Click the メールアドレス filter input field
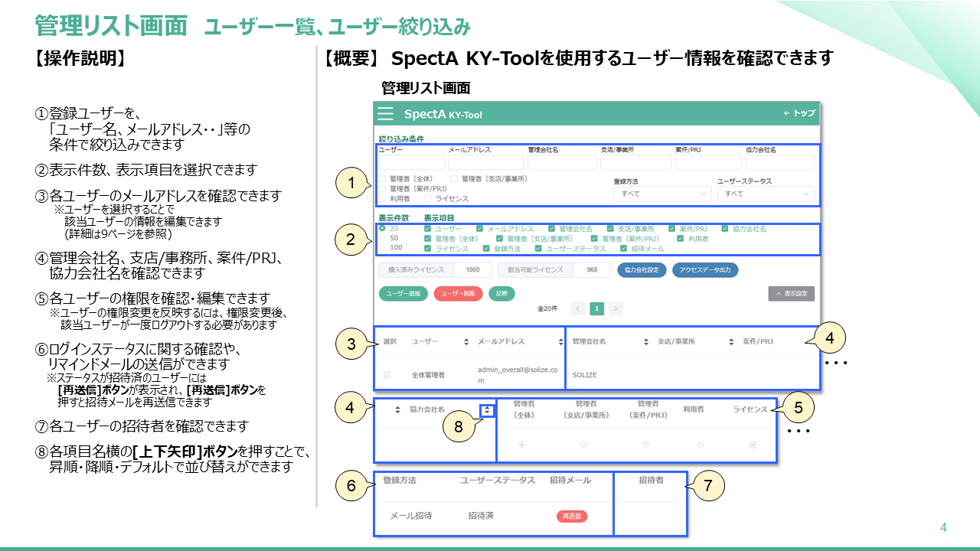Image resolution: width=980 pixels, height=551 pixels. (486, 162)
